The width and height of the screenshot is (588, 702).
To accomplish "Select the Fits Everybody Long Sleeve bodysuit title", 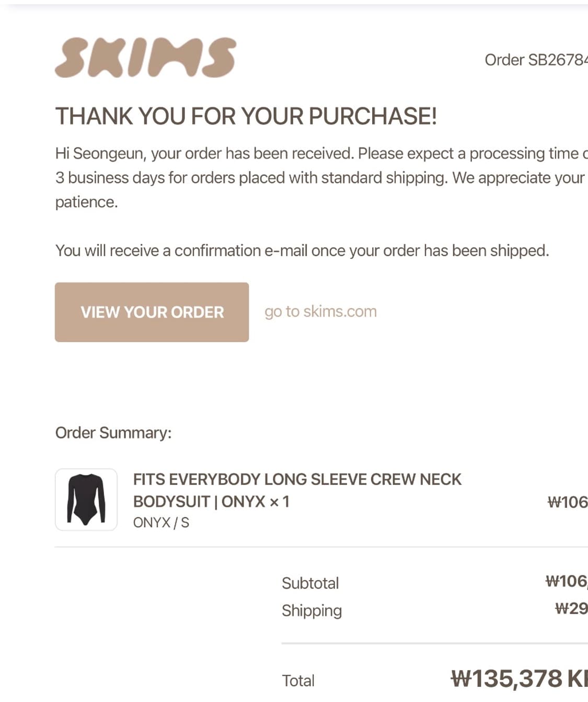I will point(297,490).
